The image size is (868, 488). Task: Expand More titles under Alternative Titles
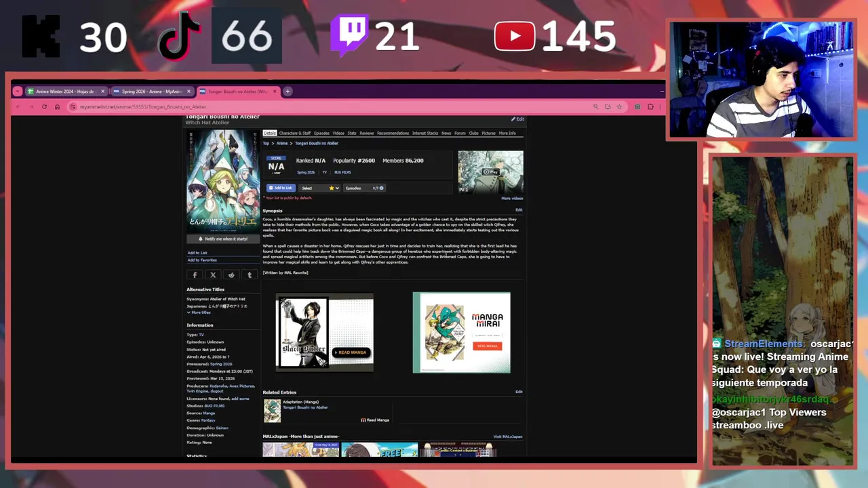pyautogui.click(x=199, y=312)
